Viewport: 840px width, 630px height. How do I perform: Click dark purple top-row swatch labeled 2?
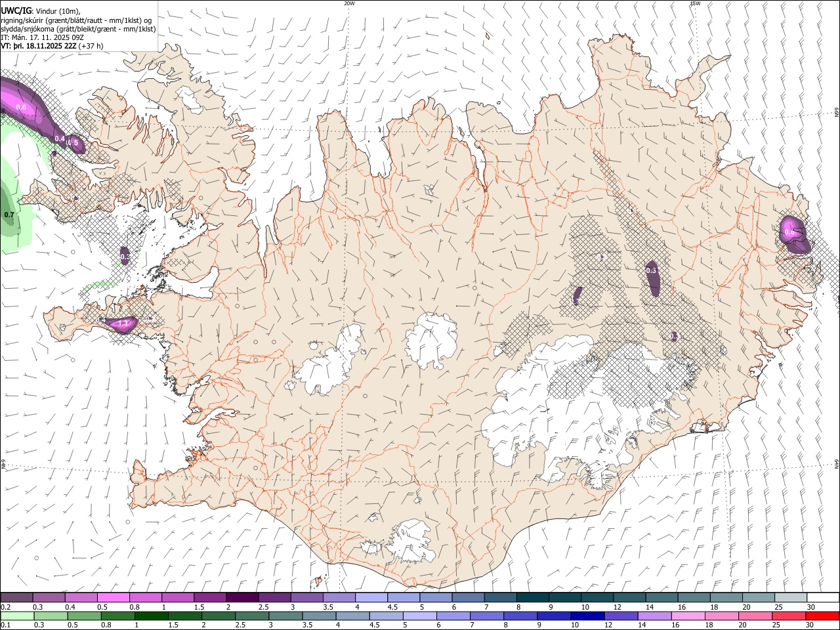[x=242, y=598]
